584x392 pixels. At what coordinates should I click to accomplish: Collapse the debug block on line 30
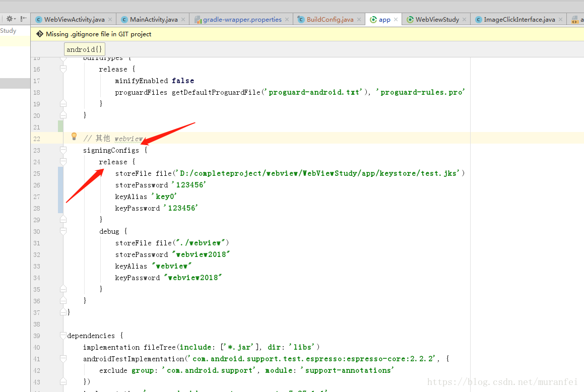63,231
